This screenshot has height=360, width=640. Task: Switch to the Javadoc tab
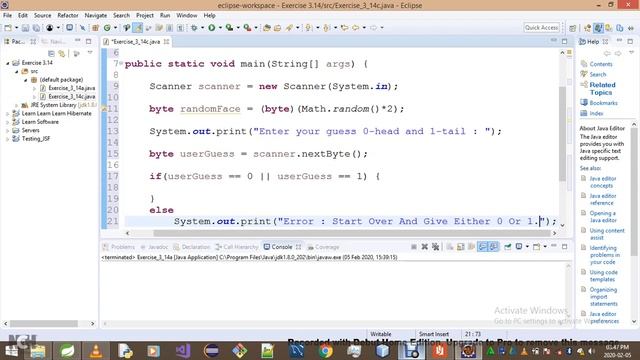coord(154,247)
